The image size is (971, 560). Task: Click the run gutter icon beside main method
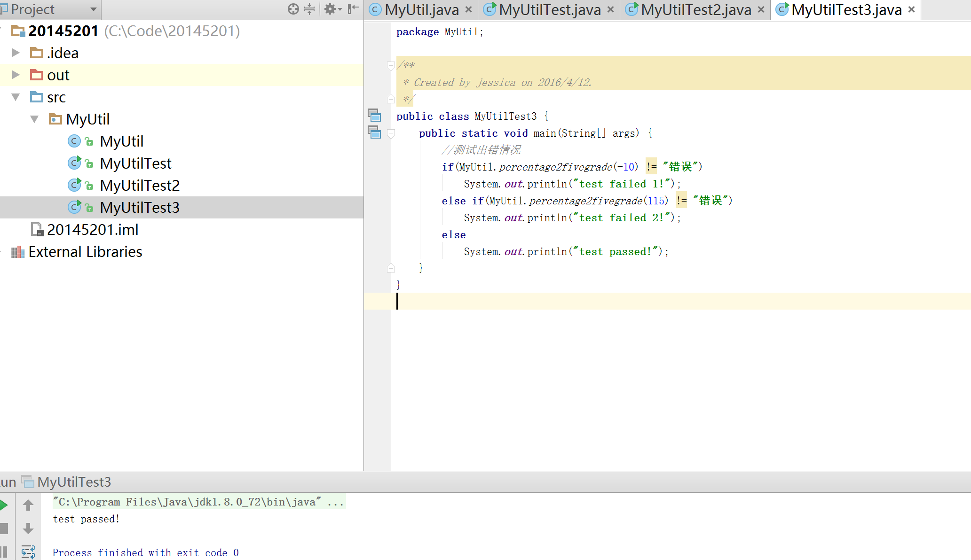pos(374,132)
